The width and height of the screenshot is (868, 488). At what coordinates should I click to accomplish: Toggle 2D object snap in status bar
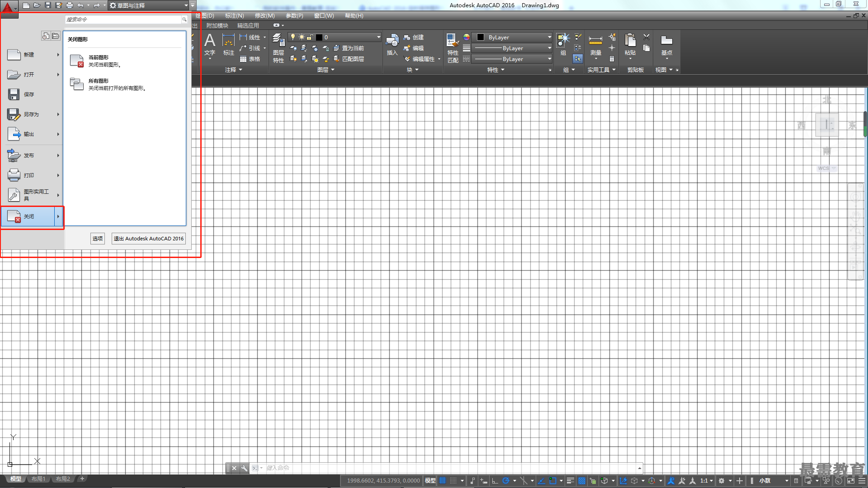point(552,481)
